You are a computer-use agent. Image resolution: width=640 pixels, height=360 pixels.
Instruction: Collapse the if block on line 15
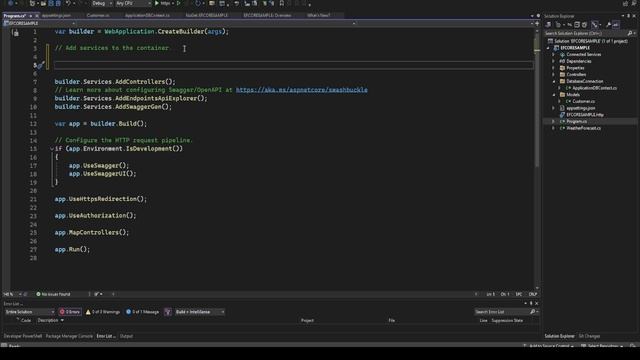point(52,149)
